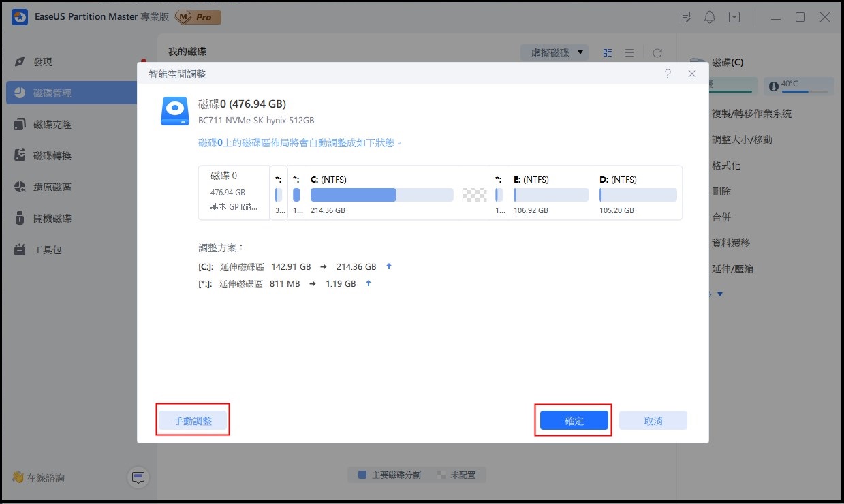
Task: Open the 在線諮詢 chat bubble
Action: coord(138,477)
